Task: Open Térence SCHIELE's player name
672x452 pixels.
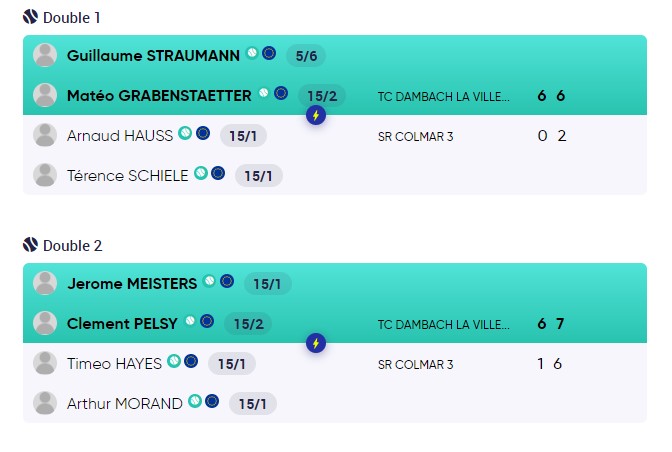Action: tap(127, 176)
